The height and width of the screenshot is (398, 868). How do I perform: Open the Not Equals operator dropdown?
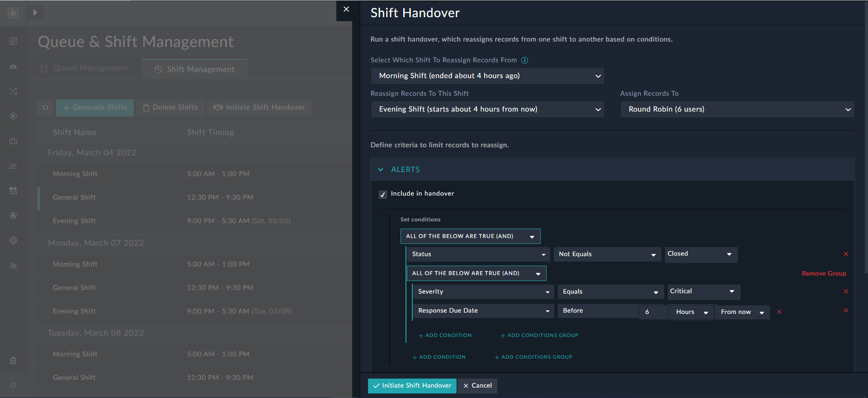point(607,254)
